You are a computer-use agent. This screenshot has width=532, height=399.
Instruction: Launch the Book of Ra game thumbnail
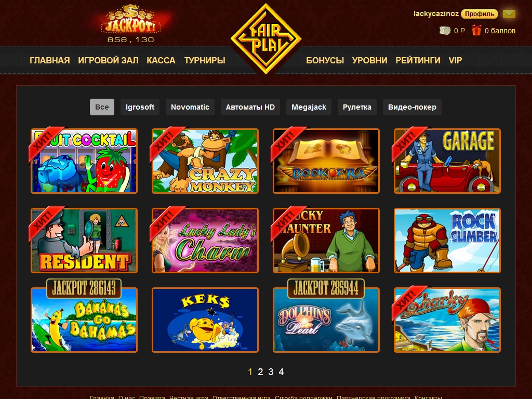[326, 161]
